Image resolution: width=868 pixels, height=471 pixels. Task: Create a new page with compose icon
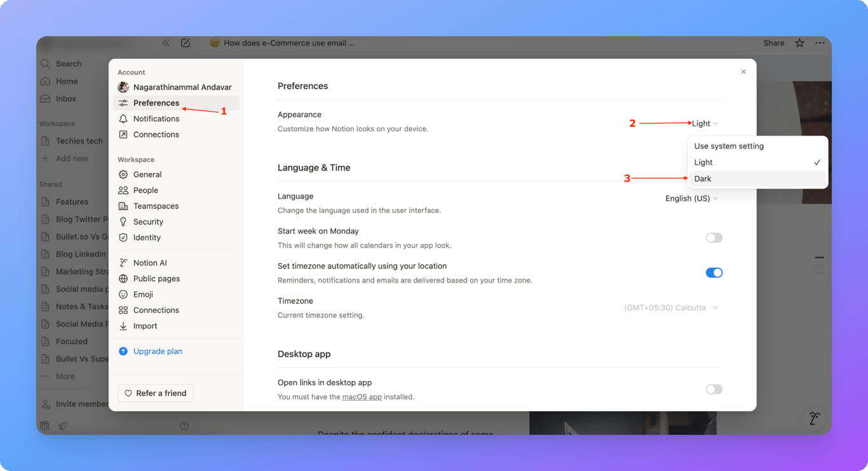(x=186, y=43)
